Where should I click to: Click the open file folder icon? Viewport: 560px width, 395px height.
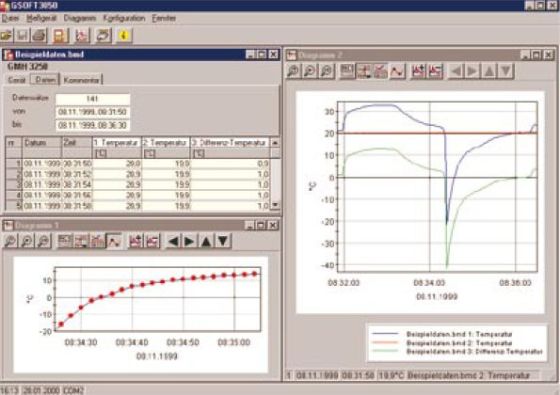(x=6, y=35)
